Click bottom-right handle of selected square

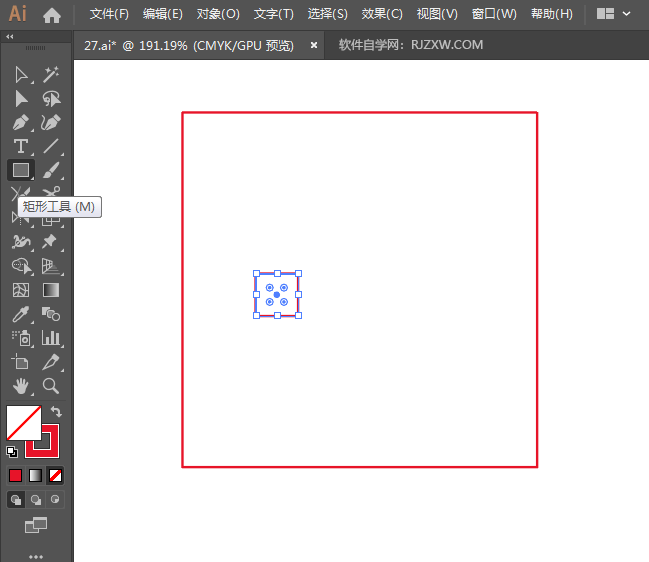[298, 316]
